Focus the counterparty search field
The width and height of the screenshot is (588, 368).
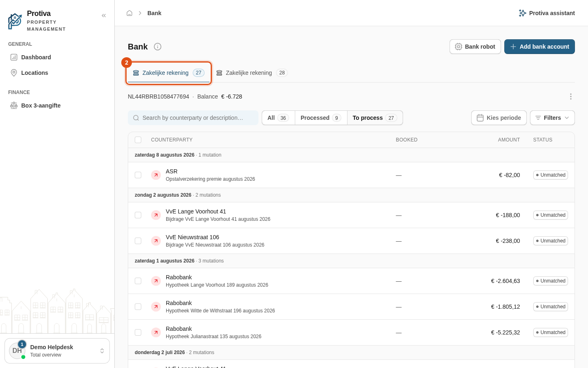[193, 118]
